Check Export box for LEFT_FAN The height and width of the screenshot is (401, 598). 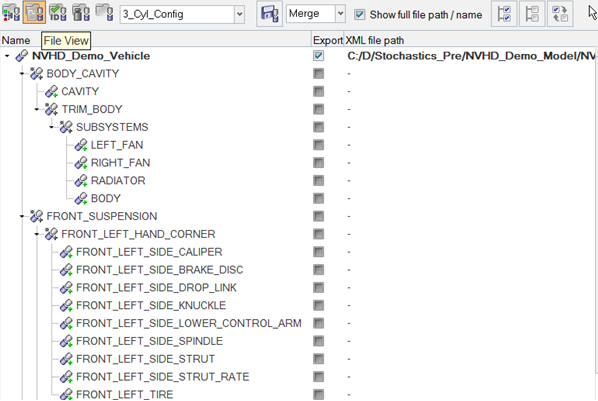click(318, 145)
